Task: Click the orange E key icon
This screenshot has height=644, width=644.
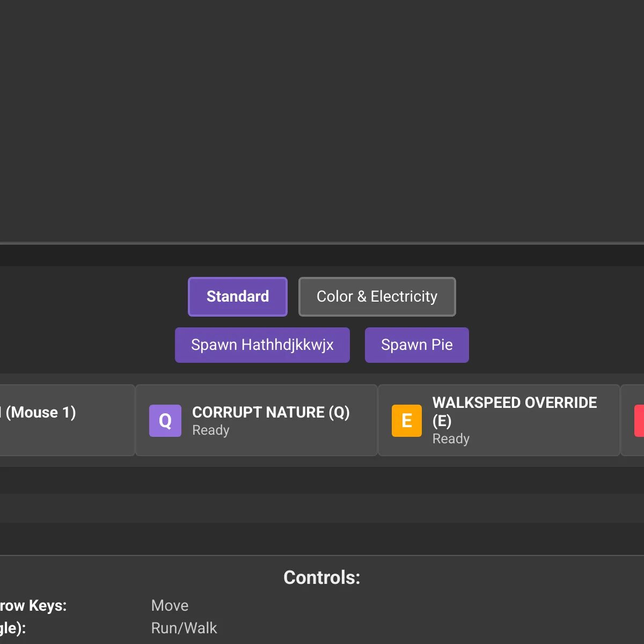Action: [407, 421]
